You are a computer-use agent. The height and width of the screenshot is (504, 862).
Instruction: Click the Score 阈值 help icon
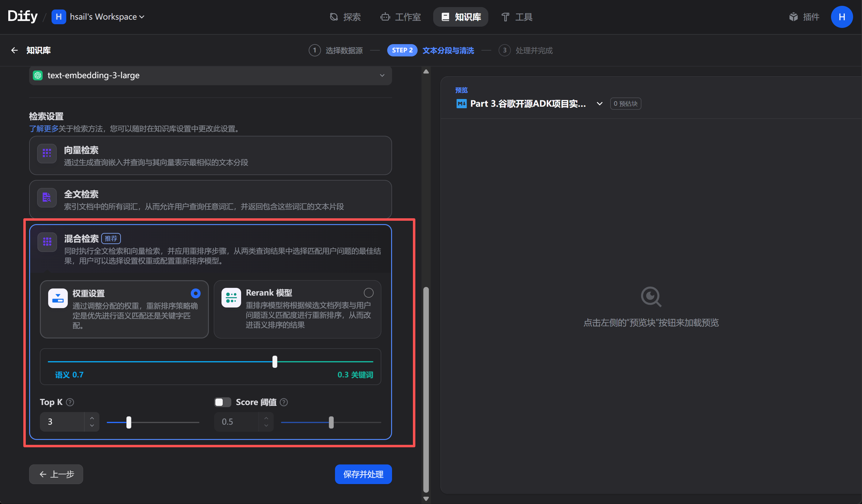click(283, 402)
